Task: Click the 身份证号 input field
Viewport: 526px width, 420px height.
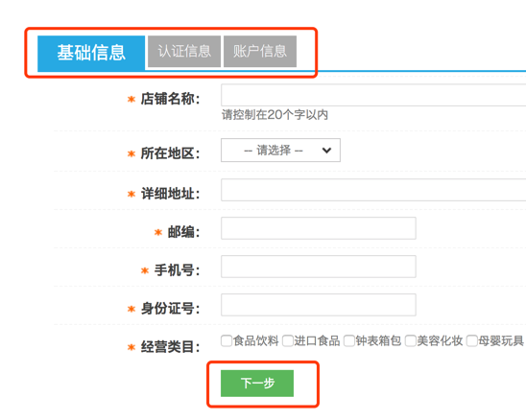Action: 319,305
